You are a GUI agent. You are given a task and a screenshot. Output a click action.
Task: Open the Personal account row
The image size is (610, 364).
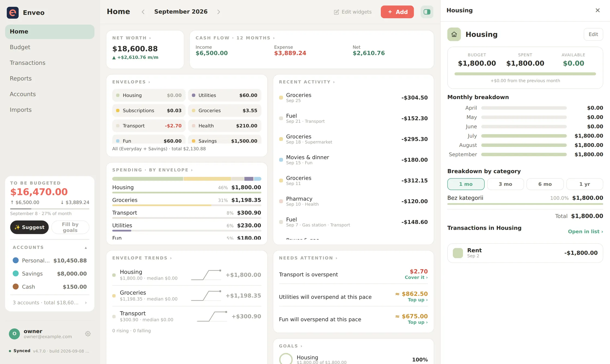point(50,261)
